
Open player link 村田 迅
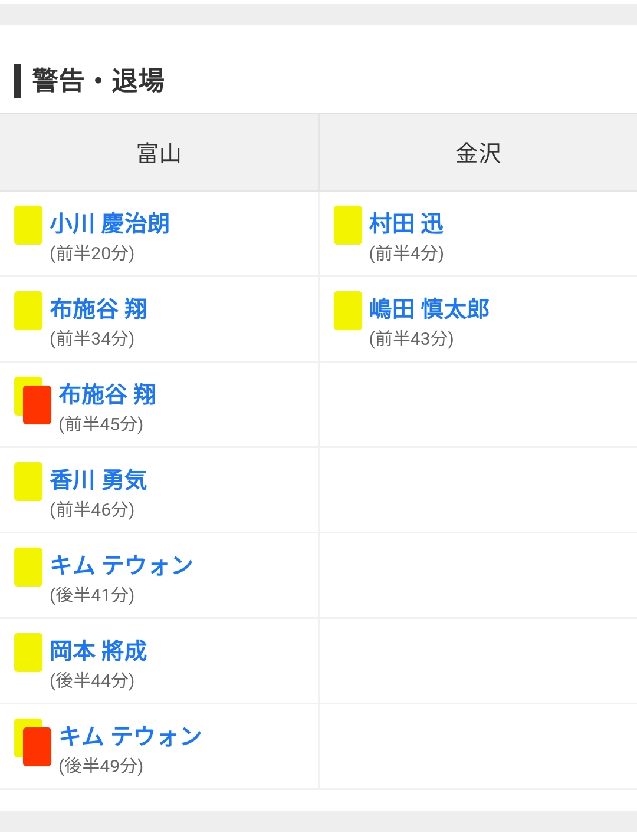(x=406, y=224)
